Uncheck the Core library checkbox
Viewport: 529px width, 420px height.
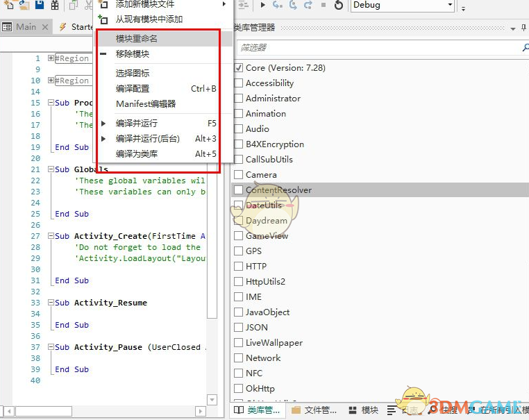(x=238, y=68)
